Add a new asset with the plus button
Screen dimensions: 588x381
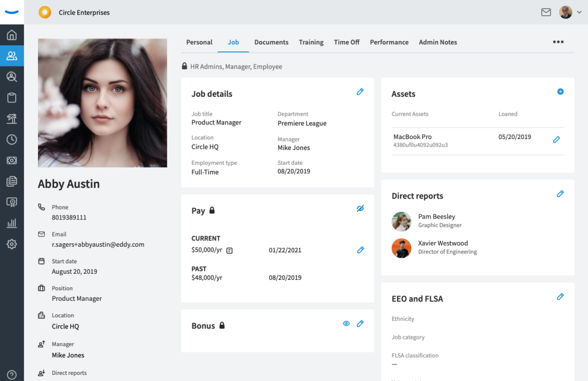560,91
